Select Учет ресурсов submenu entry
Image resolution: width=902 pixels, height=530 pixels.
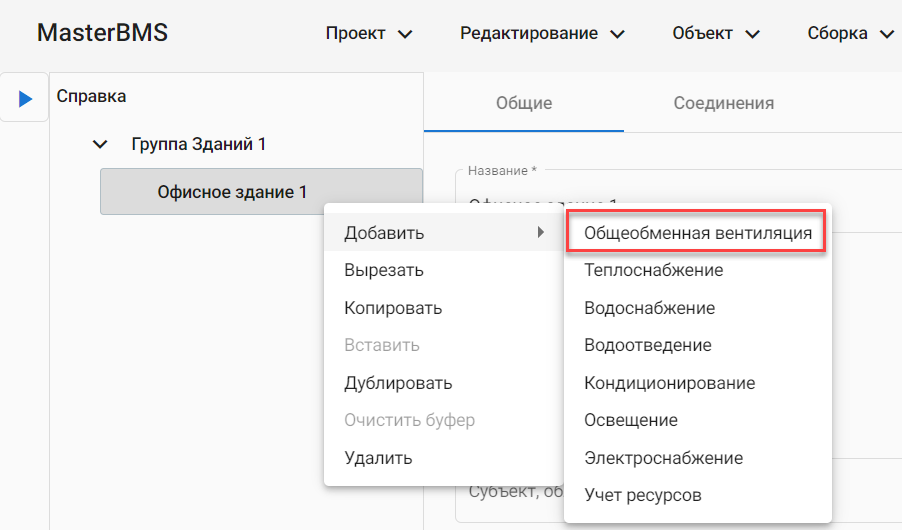(642, 495)
